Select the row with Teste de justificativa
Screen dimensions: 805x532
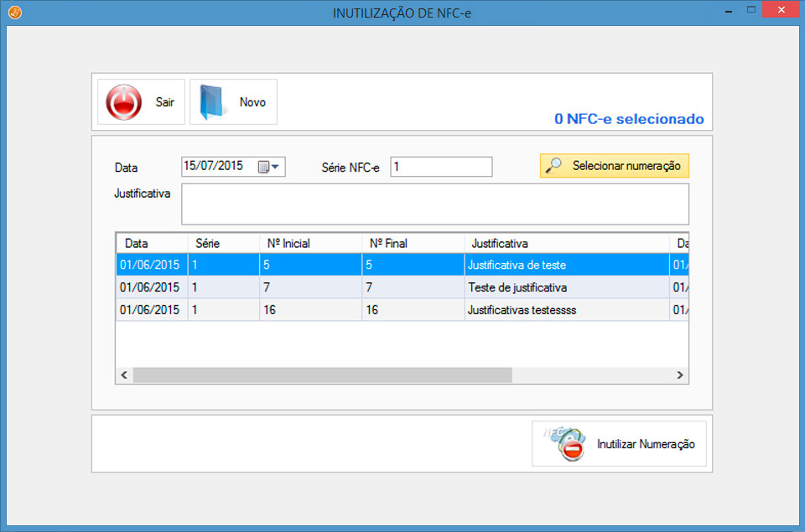point(402,287)
